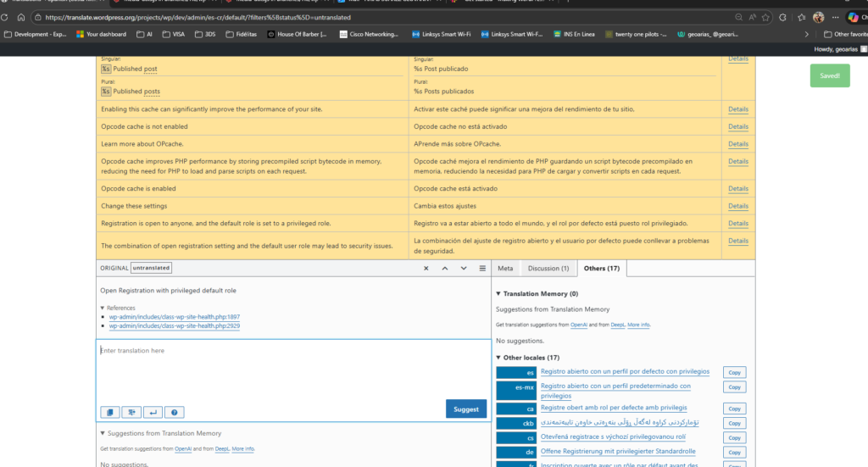Go to next string with down chevron
The width and height of the screenshot is (868, 467).
click(x=464, y=268)
